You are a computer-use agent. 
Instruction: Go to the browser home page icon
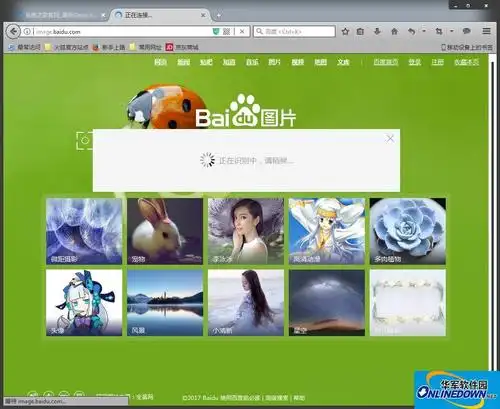coord(394,31)
